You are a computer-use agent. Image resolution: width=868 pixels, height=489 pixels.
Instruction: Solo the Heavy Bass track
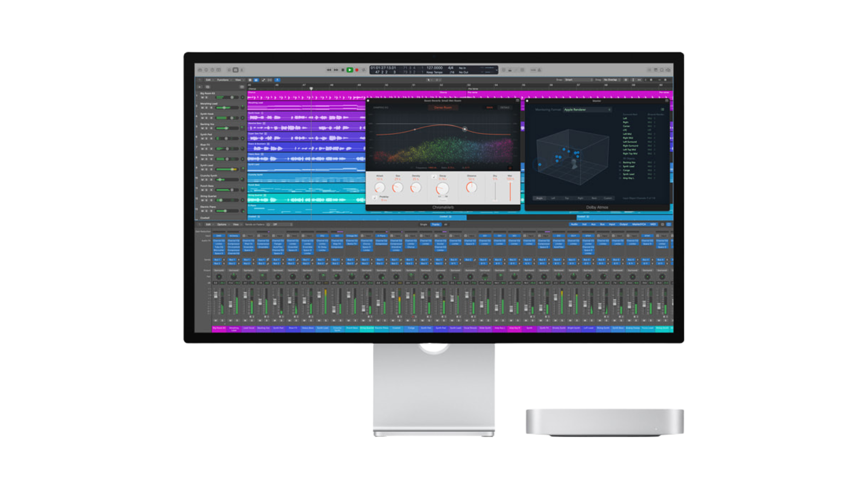tap(206, 159)
